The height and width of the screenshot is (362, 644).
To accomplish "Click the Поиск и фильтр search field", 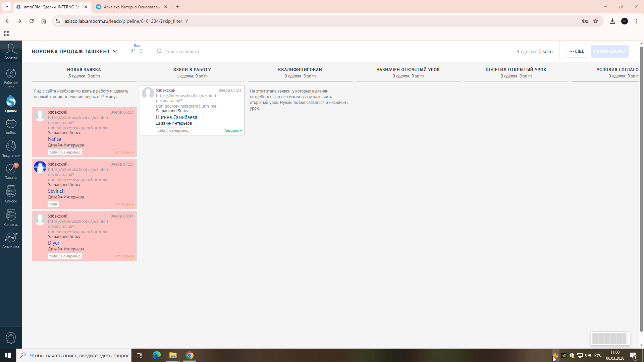I will 181,51.
